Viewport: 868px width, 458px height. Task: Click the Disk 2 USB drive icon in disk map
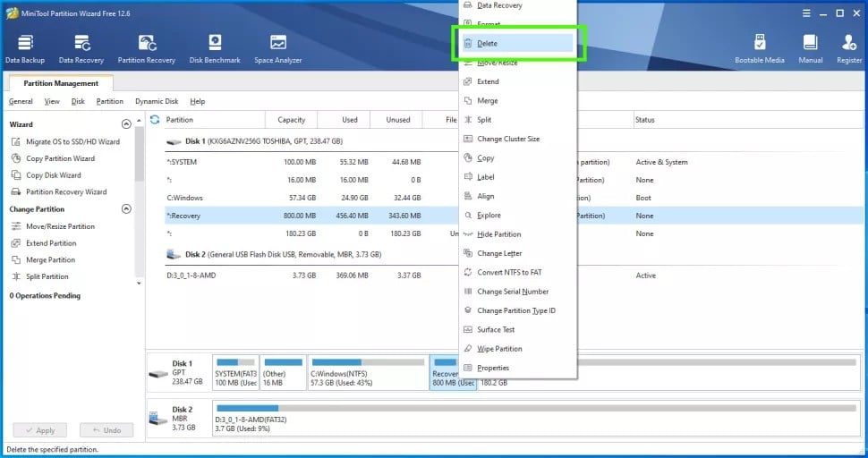[x=158, y=419]
